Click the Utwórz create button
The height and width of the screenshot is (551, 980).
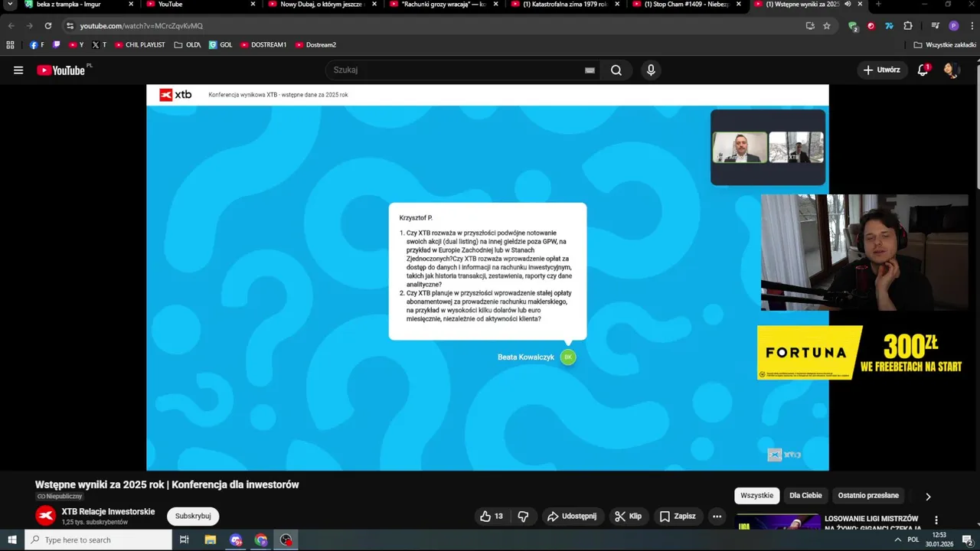coord(882,70)
